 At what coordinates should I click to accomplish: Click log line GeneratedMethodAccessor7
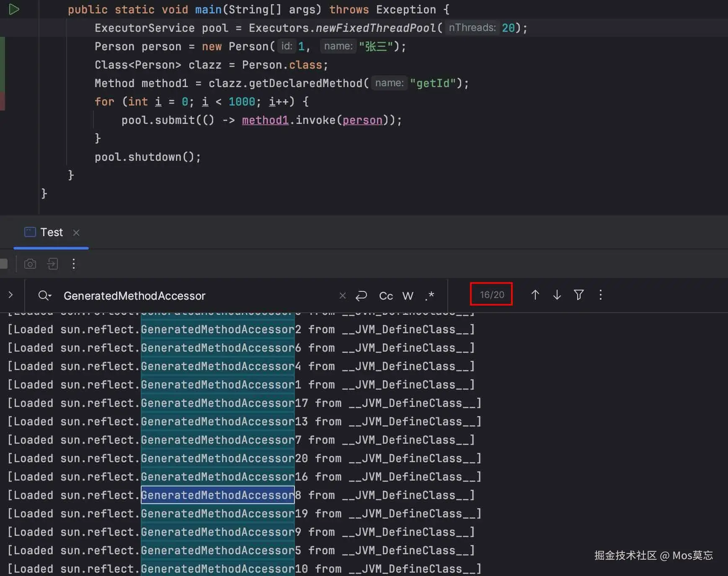(241, 440)
